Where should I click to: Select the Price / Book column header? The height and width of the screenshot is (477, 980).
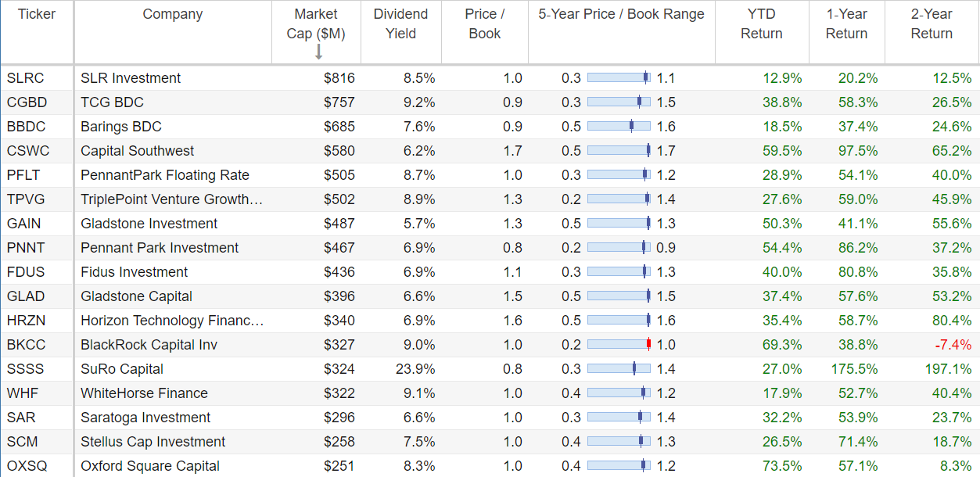[x=485, y=24]
